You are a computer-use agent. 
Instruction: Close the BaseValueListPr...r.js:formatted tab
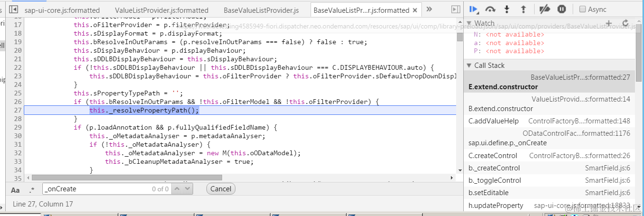[415, 10]
